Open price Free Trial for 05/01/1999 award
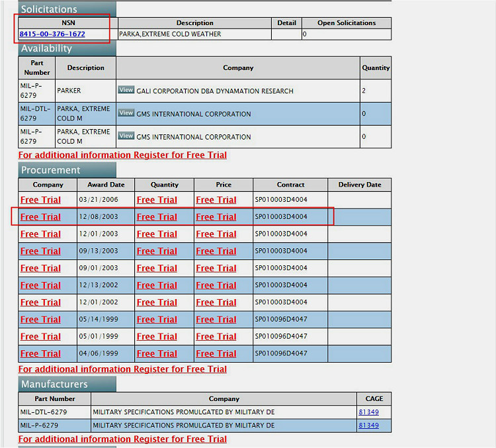The height and width of the screenshot is (448, 496). tap(216, 337)
